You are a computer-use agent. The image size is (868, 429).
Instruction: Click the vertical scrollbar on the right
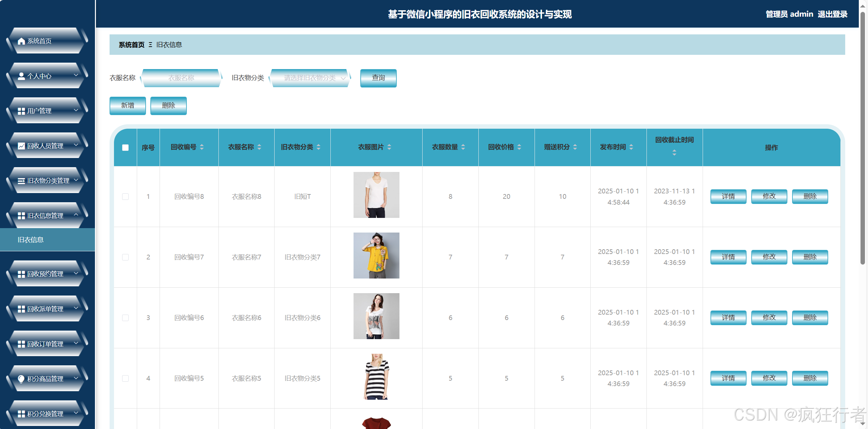pos(863,136)
